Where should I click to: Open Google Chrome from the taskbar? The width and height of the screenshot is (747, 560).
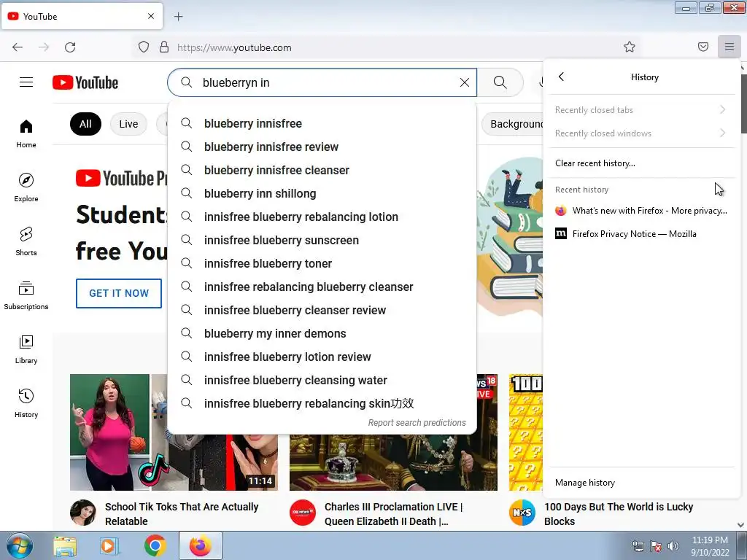click(155, 546)
